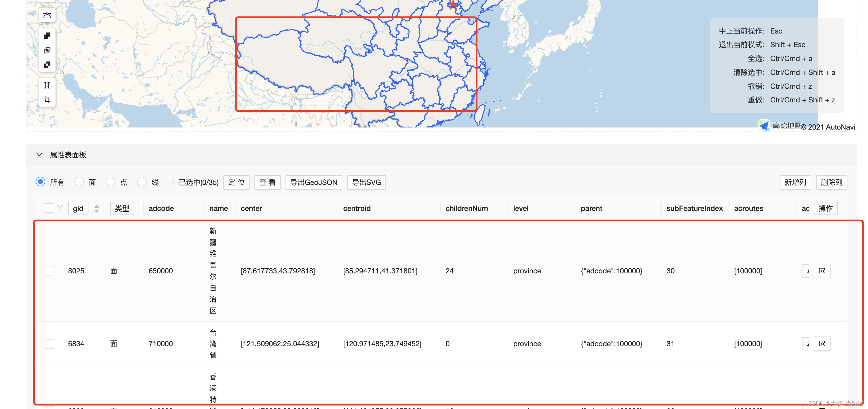Click the 类型 column header button
The image size is (868, 409).
(x=122, y=208)
